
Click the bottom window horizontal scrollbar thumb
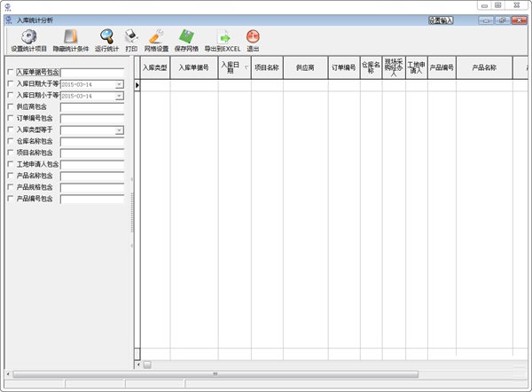pos(215,374)
